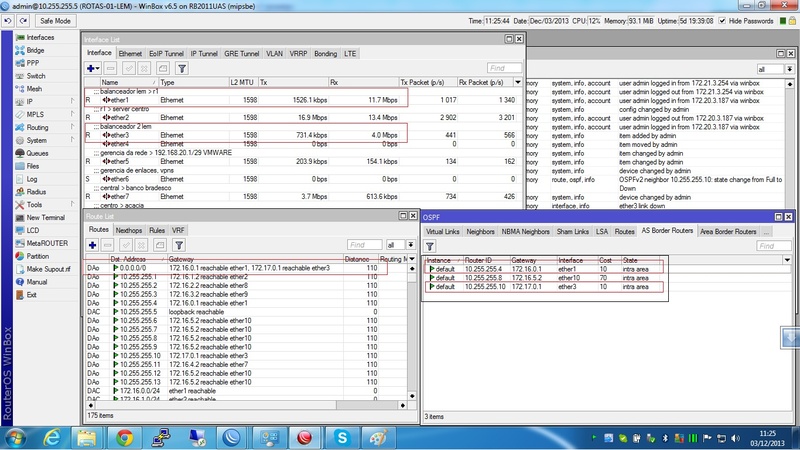Open the add (plus) dropdown in Interface List
This screenshot has height=450, width=800.
click(95, 68)
